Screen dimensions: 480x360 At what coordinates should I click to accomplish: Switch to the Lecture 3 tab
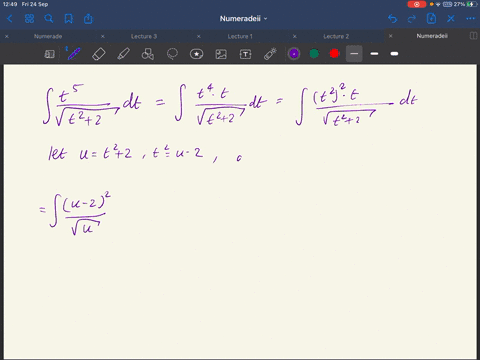click(x=144, y=36)
